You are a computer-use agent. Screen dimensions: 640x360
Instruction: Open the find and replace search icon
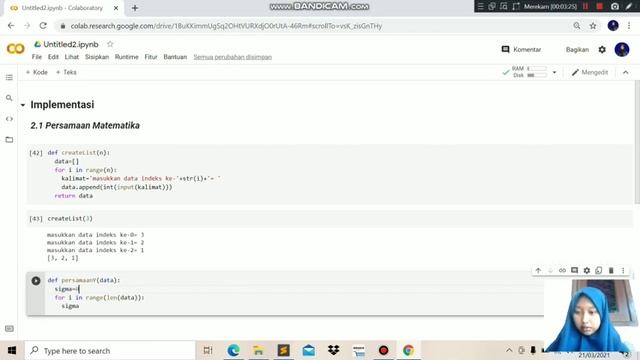(x=9, y=98)
